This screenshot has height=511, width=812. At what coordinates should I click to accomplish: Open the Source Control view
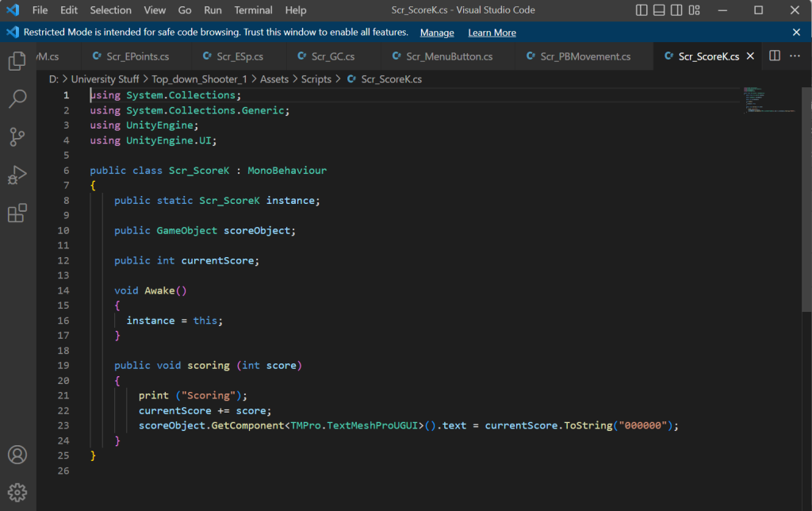coord(17,136)
